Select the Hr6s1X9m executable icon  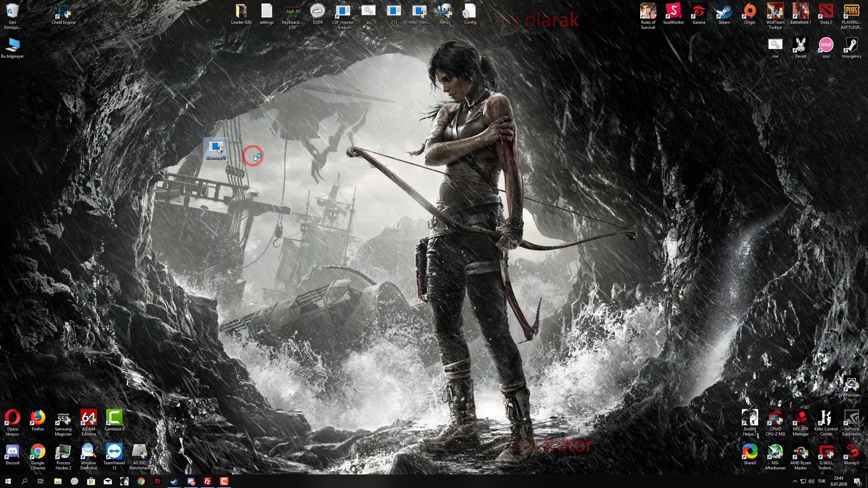419,14
